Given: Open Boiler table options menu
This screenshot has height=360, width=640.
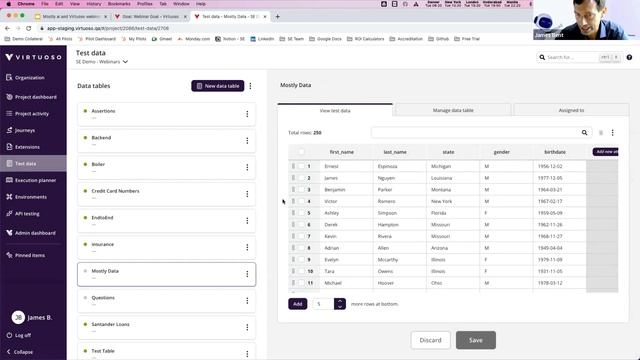Looking at the screenshot, I should [247, 167].
